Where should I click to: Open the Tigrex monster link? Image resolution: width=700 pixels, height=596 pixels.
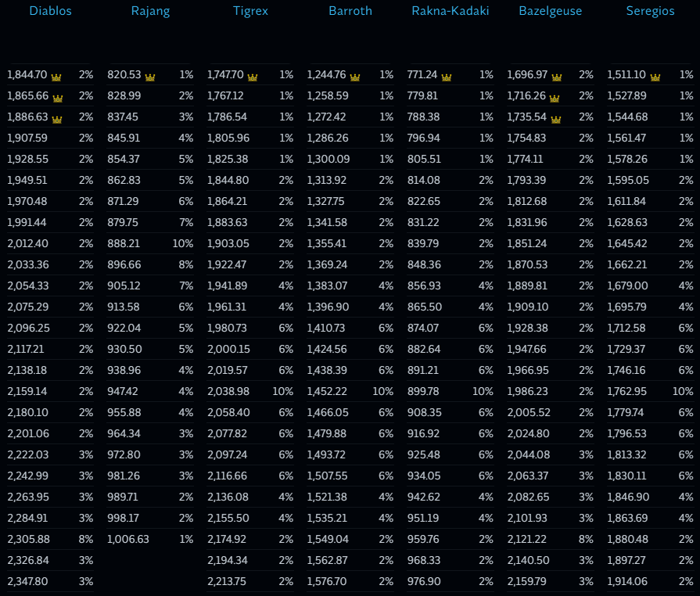[x=250, y=11]
